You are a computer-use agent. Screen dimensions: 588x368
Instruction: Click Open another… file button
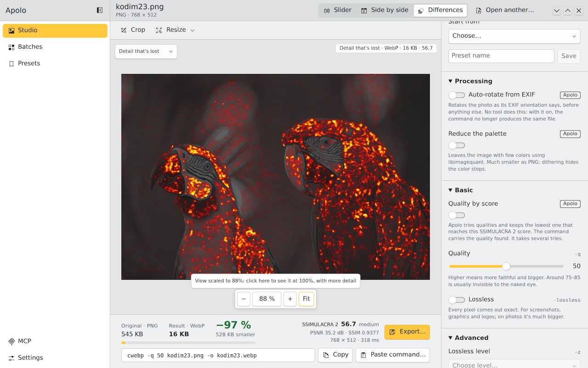505,10
